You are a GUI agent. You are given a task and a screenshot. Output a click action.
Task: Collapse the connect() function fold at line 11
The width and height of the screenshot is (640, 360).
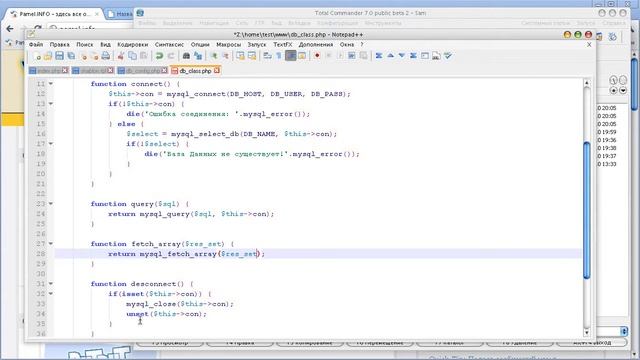tap(51, 84)
